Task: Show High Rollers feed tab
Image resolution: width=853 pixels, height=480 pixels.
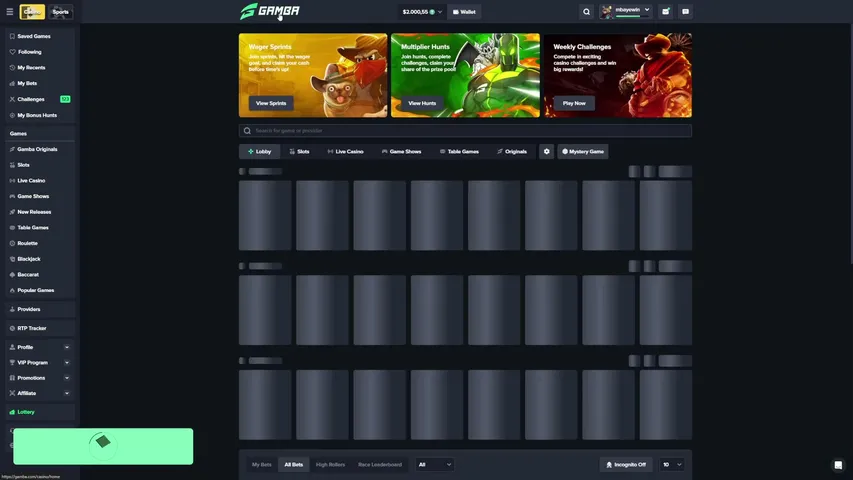Action: [330, 465]
